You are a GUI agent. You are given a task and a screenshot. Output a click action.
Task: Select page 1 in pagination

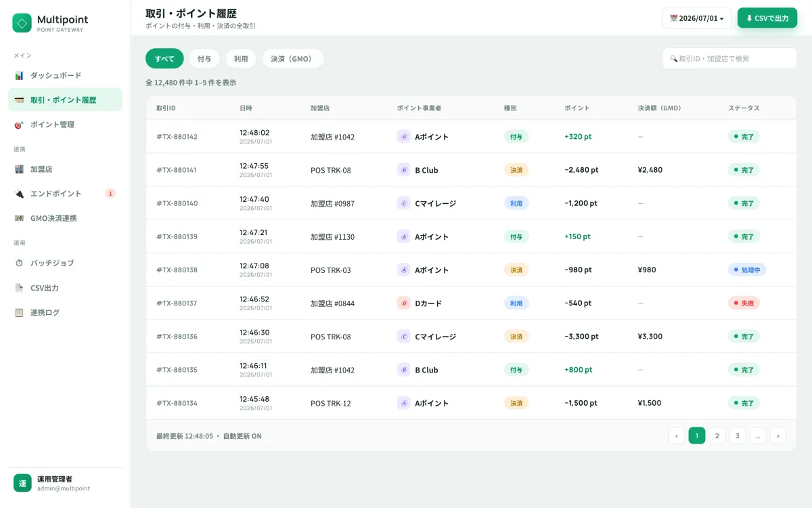pyautogui.click(x=697, y=436)
